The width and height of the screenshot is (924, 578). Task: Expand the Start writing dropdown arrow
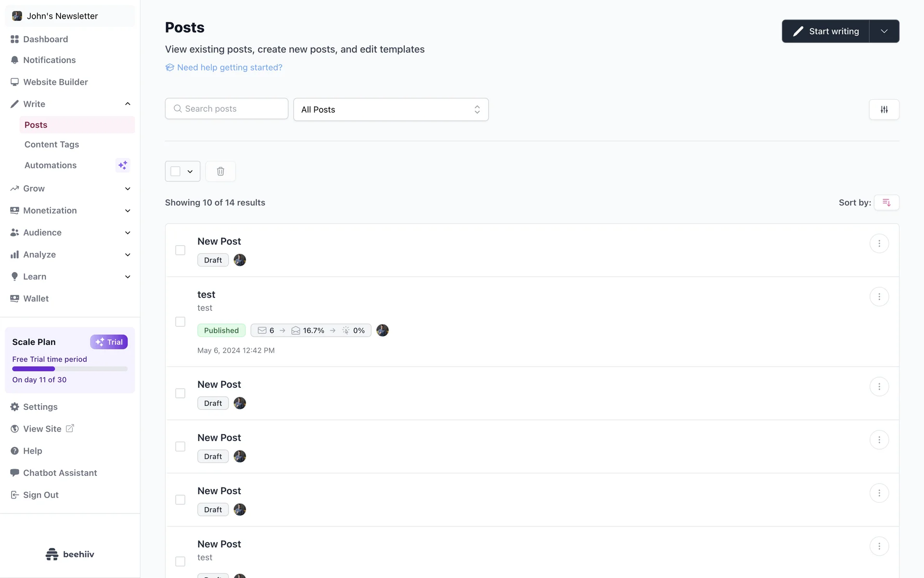884,31
